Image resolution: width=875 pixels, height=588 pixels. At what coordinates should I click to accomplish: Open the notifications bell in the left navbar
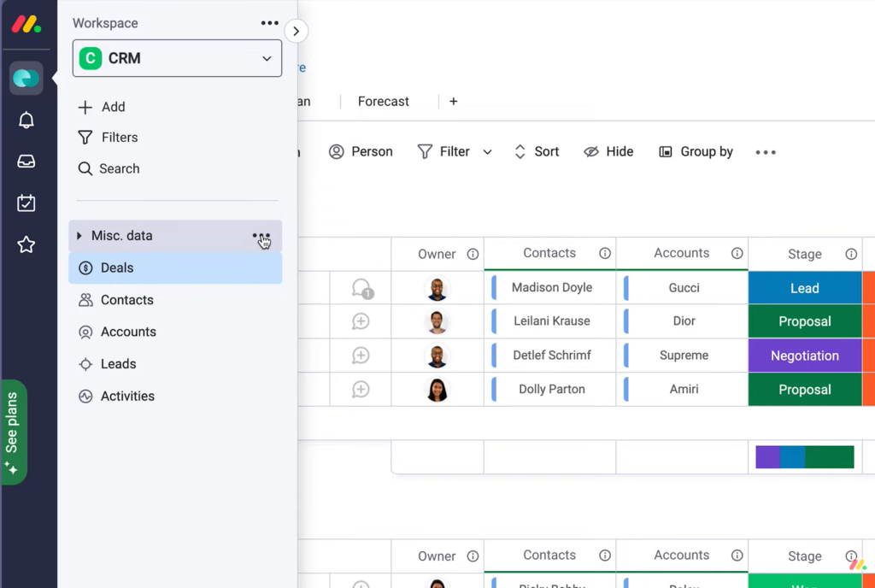[x=26, y=120]
